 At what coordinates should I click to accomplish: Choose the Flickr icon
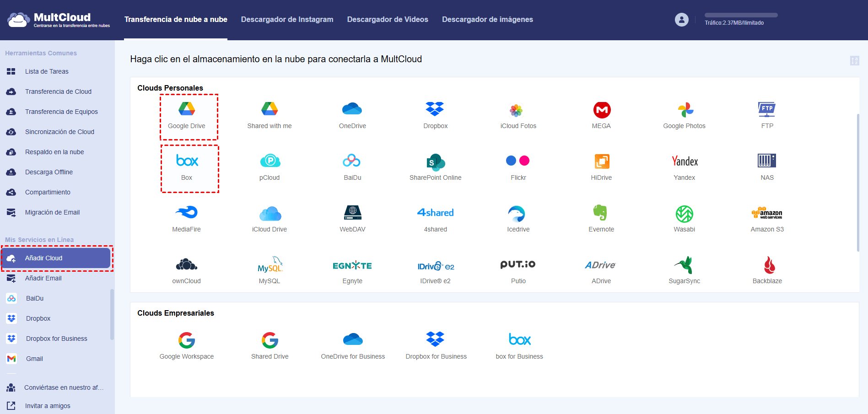(518, 167)
